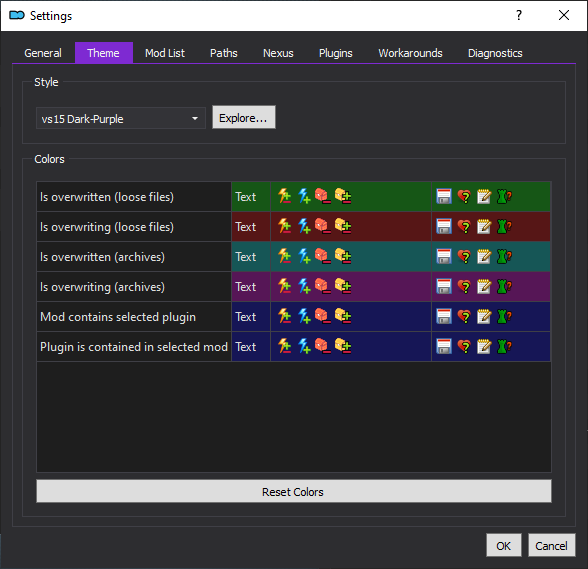Click the heart question icon in the overwriting loose files row

(x=464, y=226)
